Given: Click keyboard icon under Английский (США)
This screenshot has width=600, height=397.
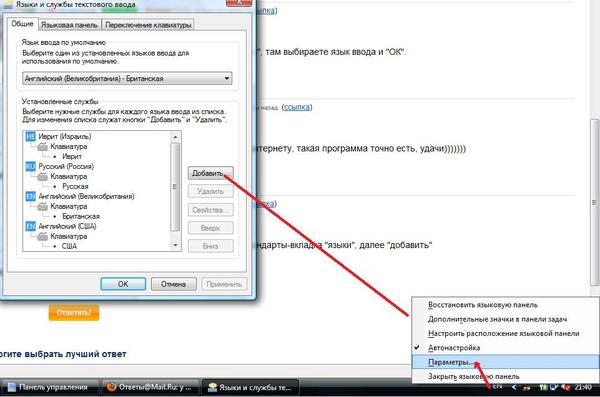Looking at the screenshot, I should [42, 236].
